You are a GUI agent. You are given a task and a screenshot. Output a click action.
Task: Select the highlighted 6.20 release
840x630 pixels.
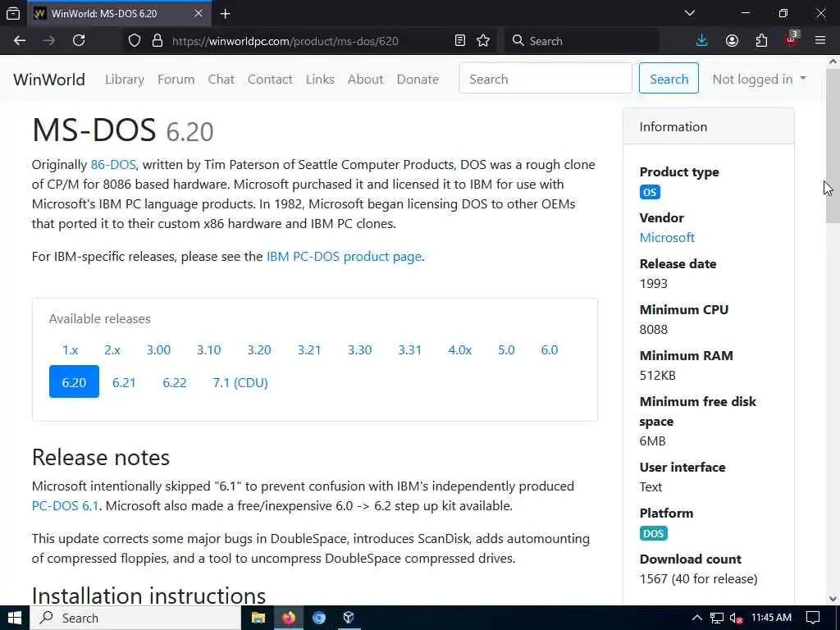pos(74,382)
